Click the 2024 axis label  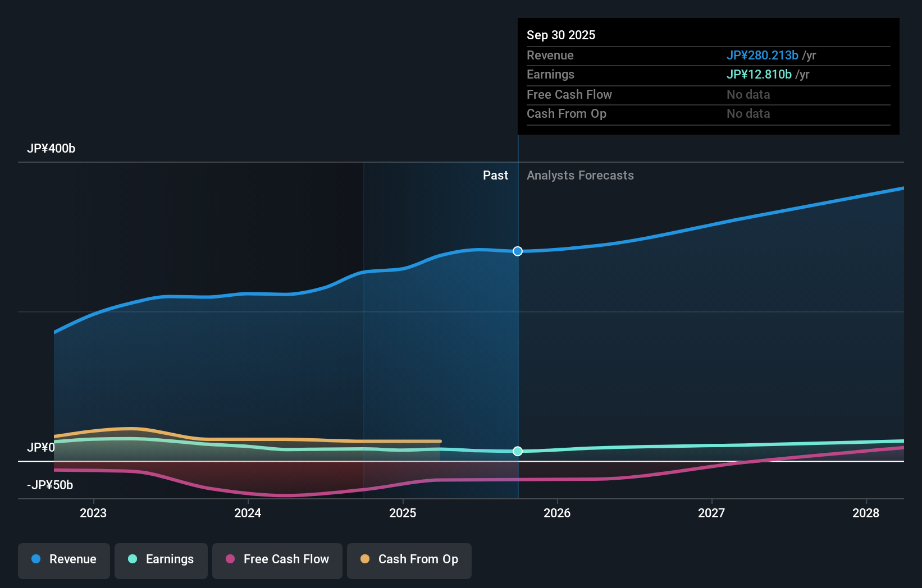(x=247, y=513)
